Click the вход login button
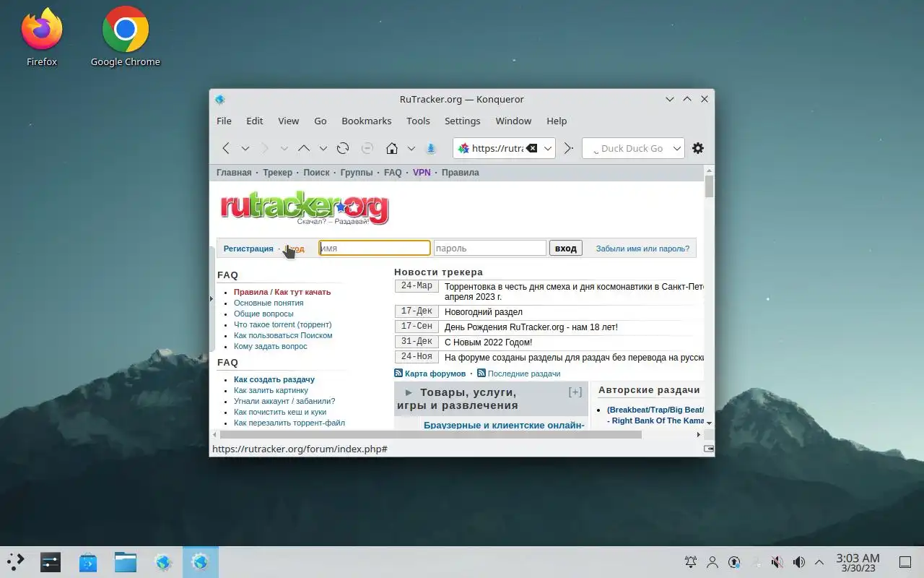 click(566, 249)
